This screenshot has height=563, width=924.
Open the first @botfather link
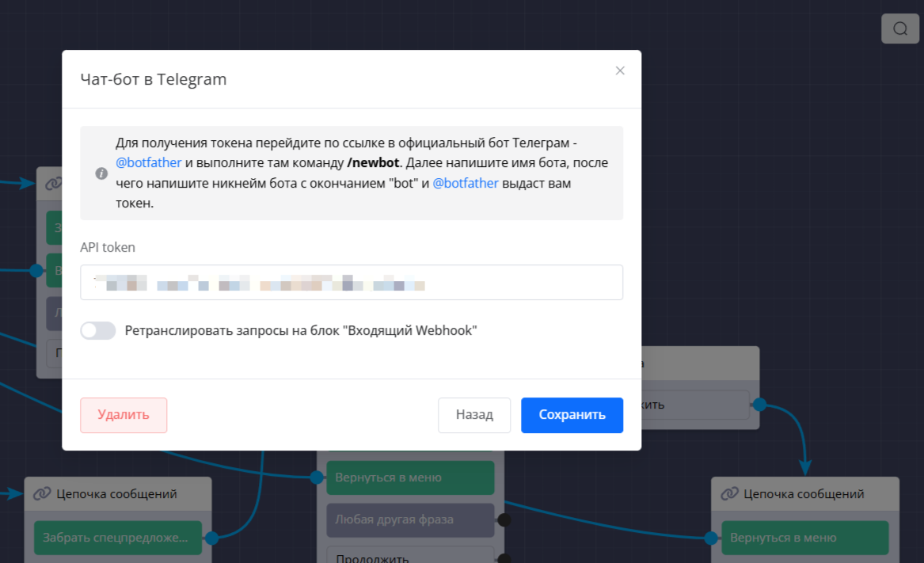point(149,162)
